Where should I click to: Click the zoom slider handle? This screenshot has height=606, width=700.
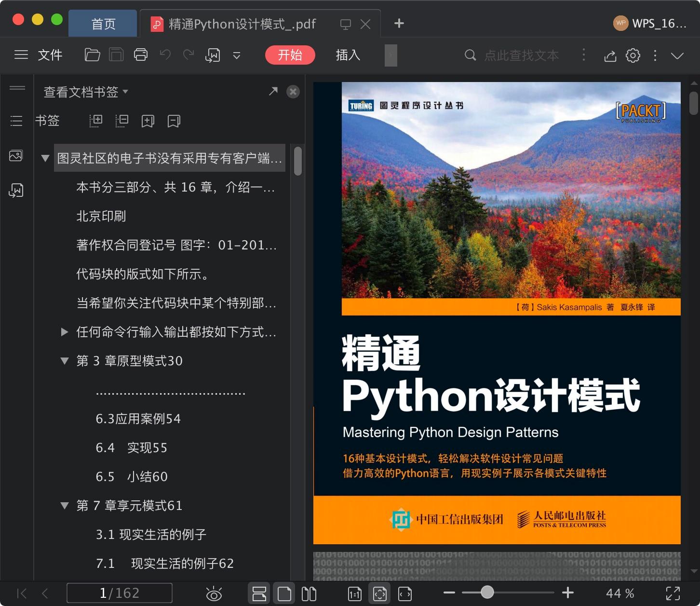(487, 592)
